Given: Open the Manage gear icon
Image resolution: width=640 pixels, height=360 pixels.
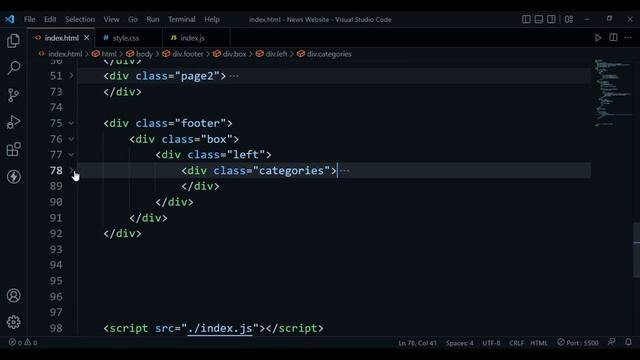Looking at the screenshot, I should click(13, 322).
